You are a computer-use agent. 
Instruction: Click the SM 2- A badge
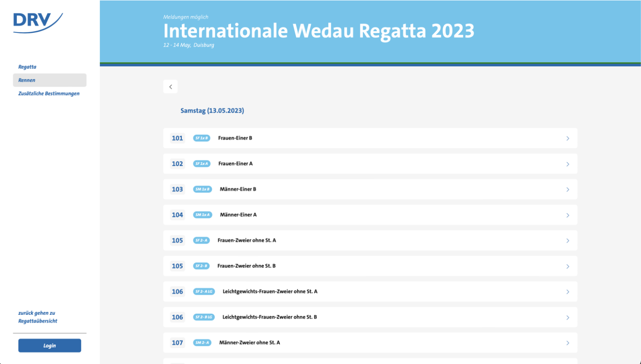(x=202, y=343)
